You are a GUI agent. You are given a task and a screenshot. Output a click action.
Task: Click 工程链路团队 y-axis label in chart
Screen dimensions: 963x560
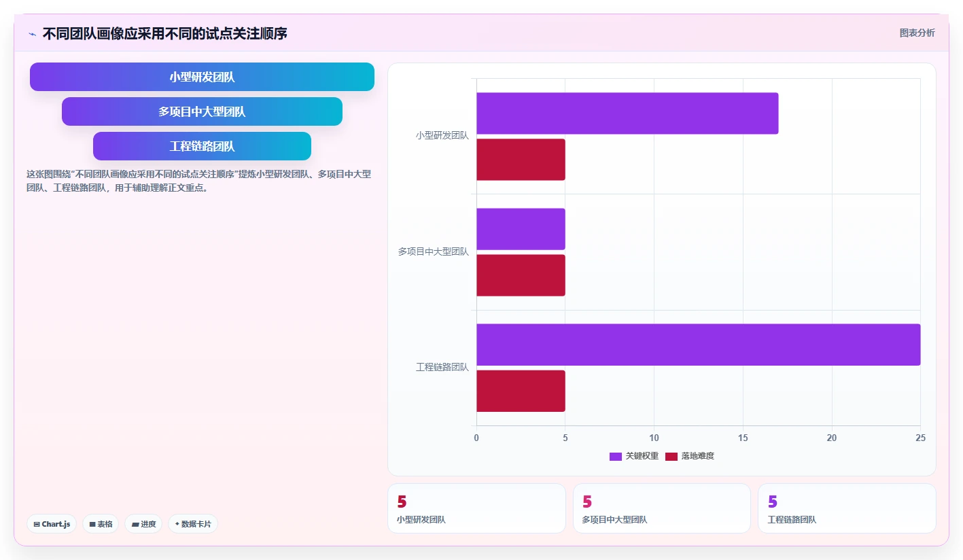[442, 367]
